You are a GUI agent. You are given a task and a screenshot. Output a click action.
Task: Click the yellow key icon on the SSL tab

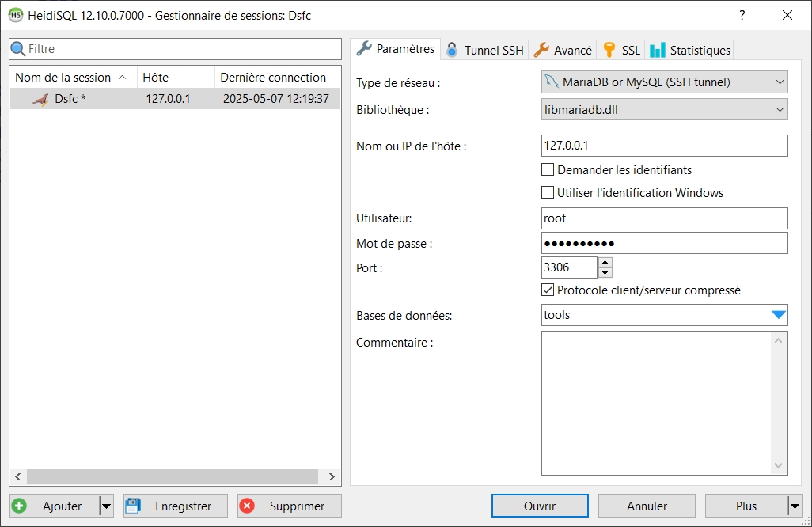pos(608,49)
